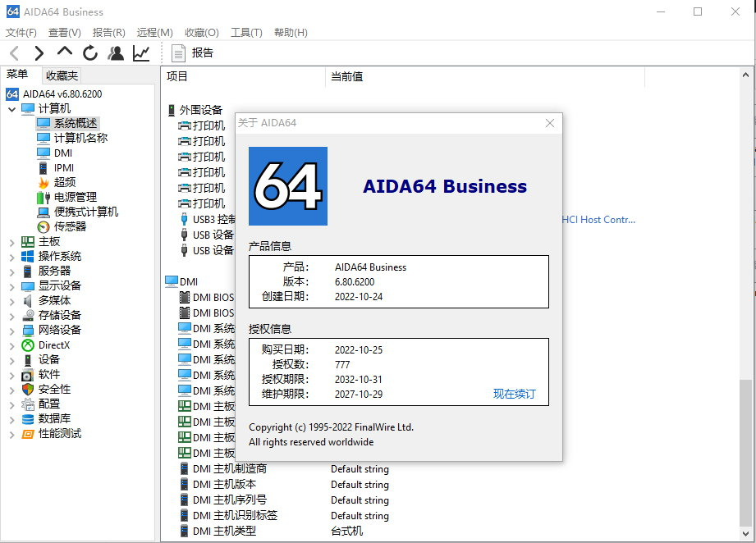756x543 pixels.
Task: Click the 安全性 shield icon
Action: click(x=28, y=390)
